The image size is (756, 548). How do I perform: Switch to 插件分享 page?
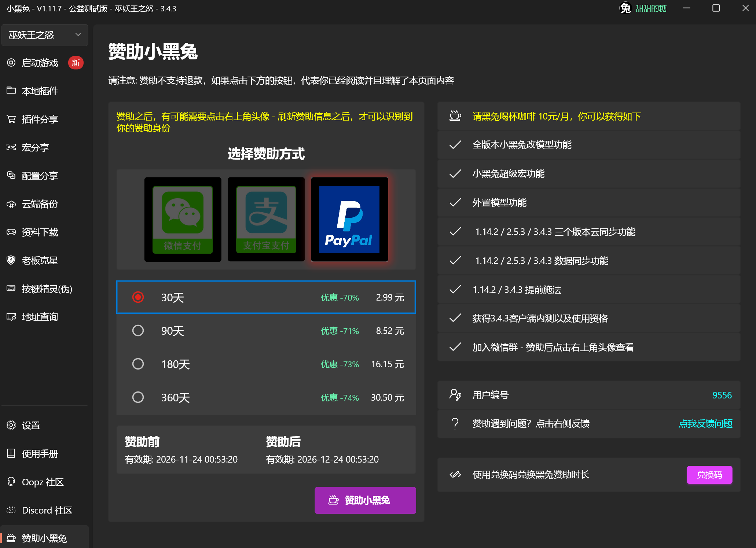44,119
